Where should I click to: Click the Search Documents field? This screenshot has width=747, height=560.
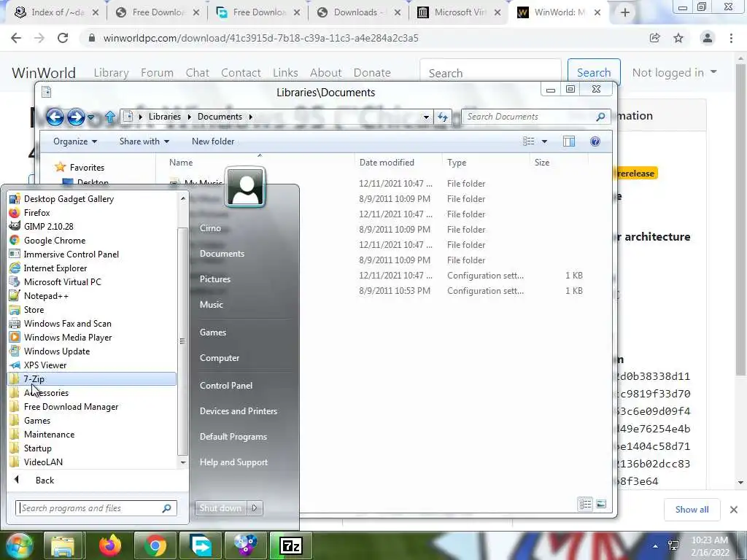tap(536, 117)
